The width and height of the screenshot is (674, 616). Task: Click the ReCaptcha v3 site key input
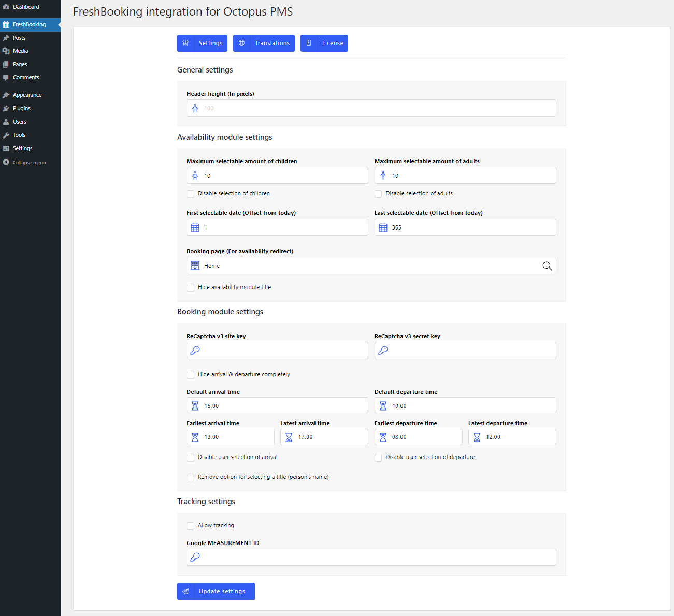(x=277, y=350)
